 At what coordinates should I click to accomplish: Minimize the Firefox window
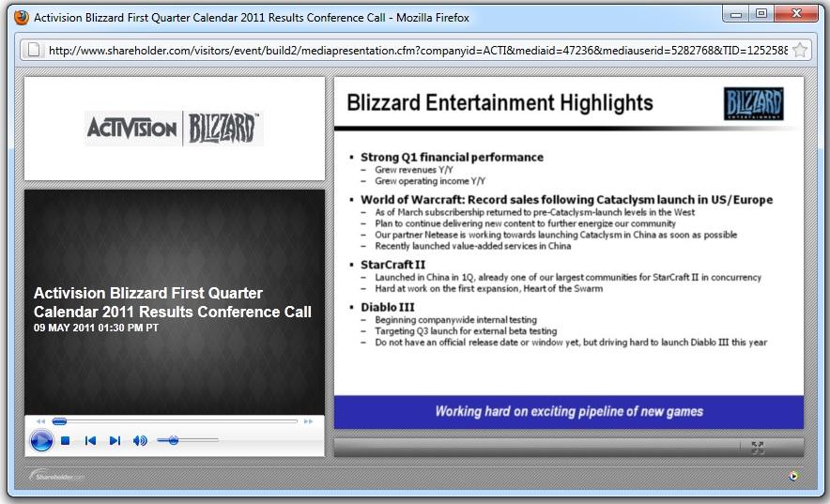coord(736,14)
